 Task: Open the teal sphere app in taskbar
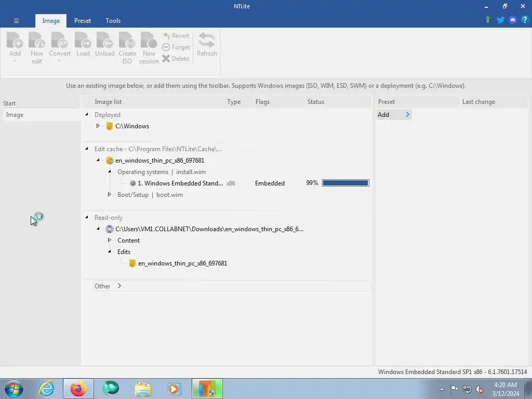(x=111, y=389)
